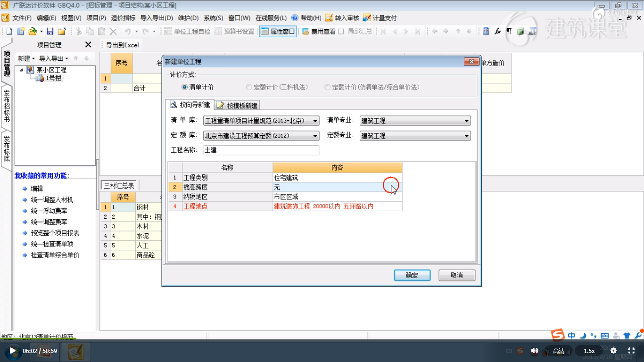Open the 在线服务(L) menu
This screenshot has width=644, height=362.
(271, 18)
